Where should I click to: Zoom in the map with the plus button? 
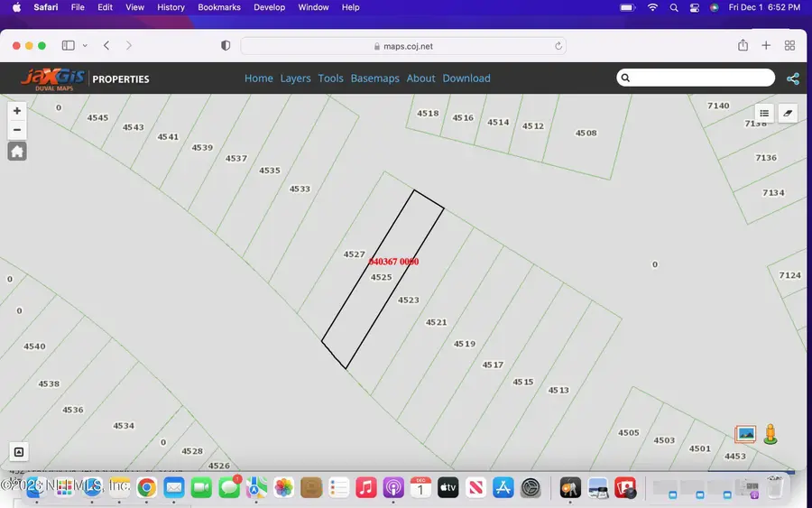pos(16,111)
